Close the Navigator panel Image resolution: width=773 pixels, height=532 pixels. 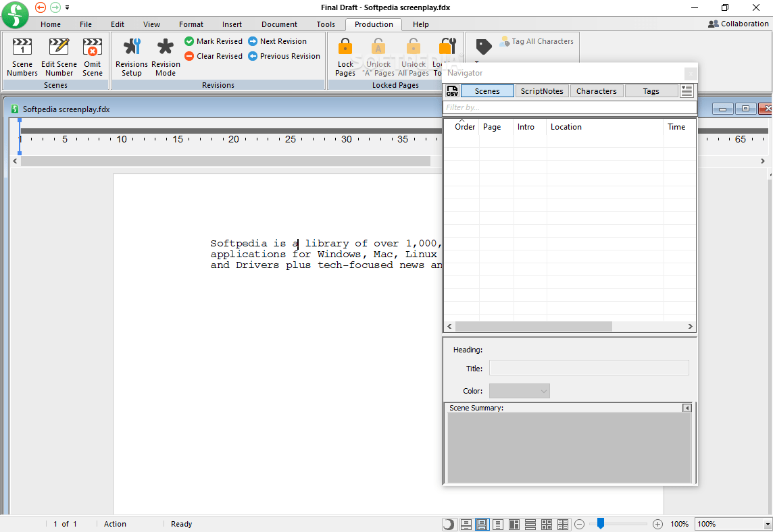(691, 74)
